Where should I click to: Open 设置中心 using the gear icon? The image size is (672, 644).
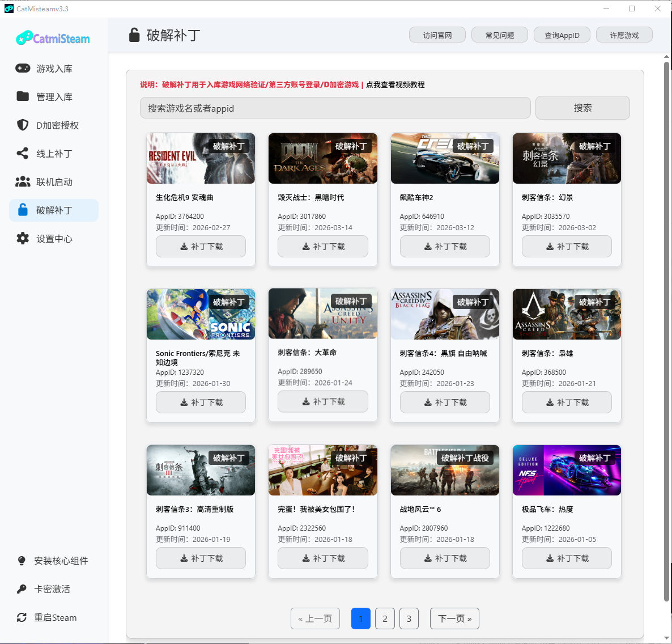point(23,238)
